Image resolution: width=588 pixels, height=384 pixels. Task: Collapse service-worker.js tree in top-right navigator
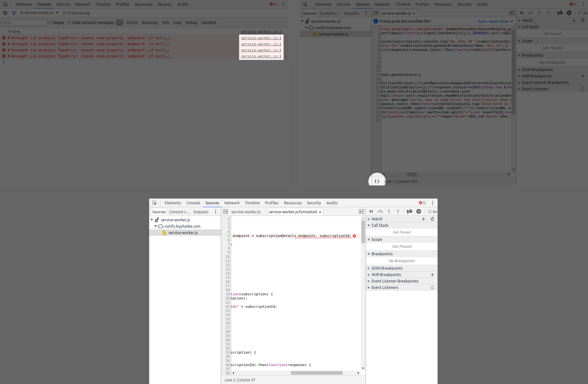[302, 21]
